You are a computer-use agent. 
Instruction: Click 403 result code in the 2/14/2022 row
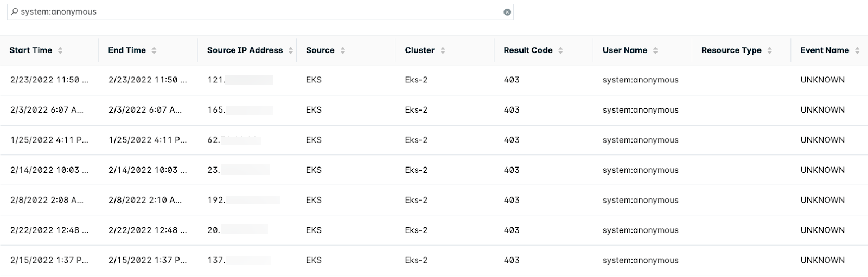coord(512,170)
